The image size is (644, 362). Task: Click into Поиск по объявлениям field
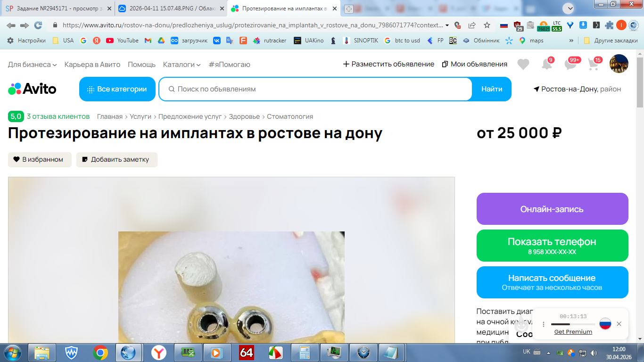pos(316,89)
